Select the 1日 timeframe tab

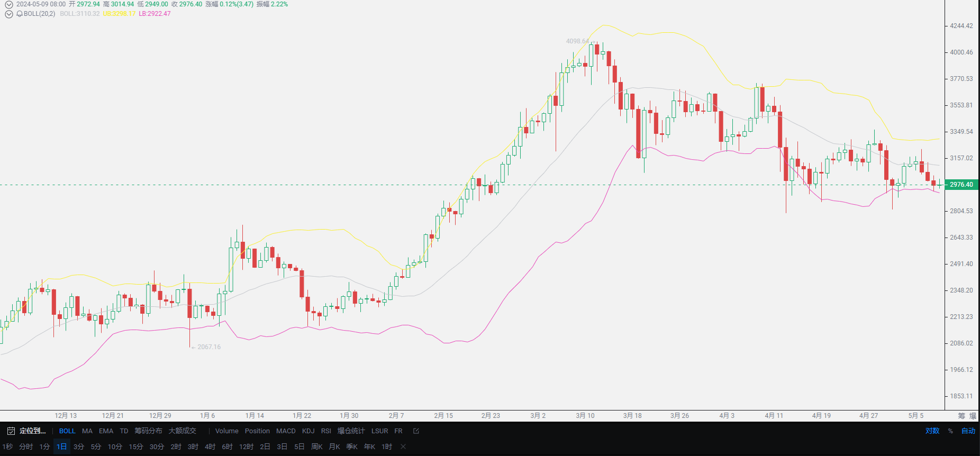(x=62, y=447)
